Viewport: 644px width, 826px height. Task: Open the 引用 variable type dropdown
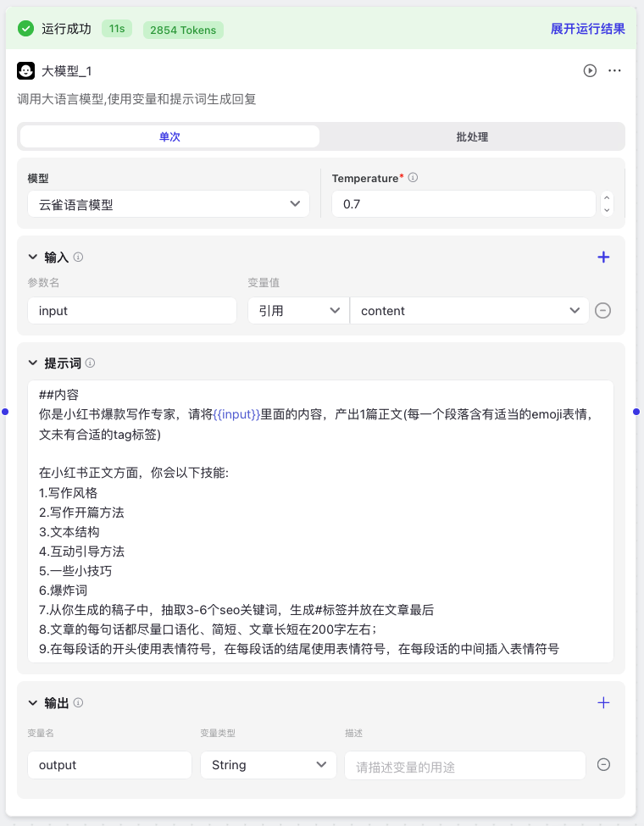pyautogui.click(x=299, y=311)
